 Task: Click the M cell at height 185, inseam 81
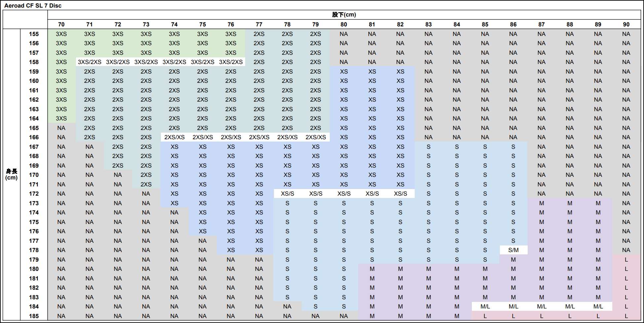[372, 316]
